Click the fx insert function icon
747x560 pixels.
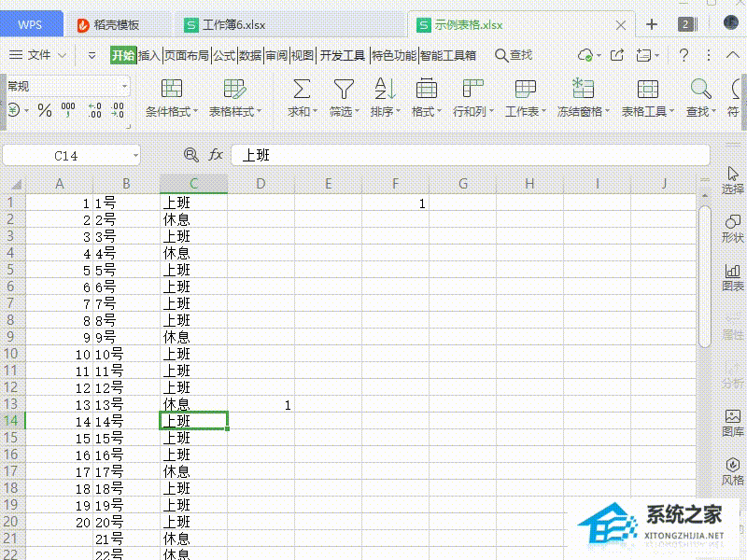pos(216,155)
